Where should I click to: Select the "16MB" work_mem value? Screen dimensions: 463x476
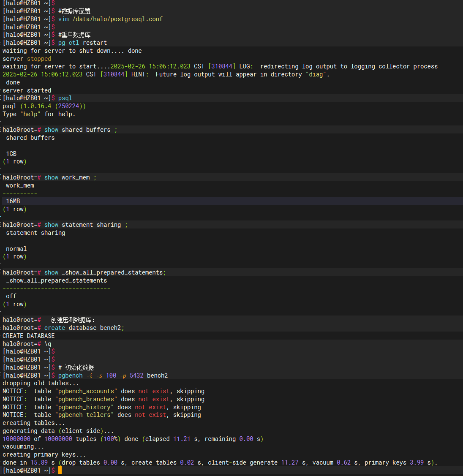coord(13,201)
